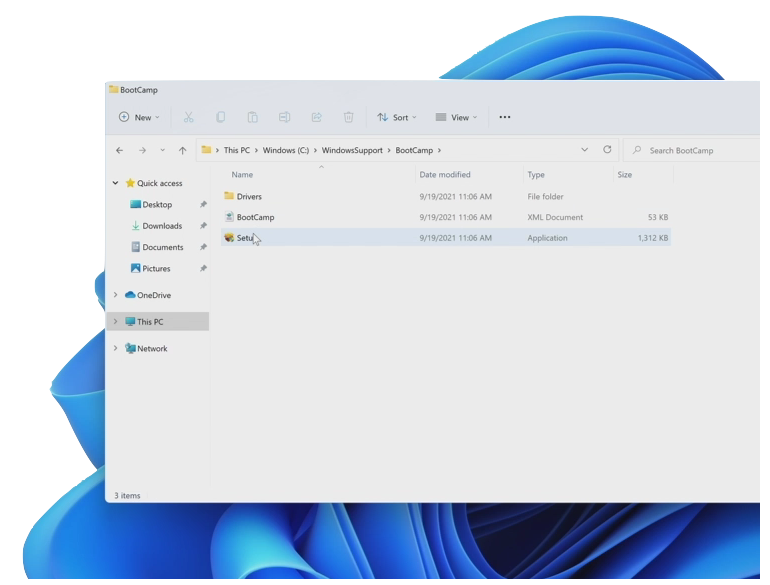This screenshot has height=585, width=770.
Task: Sort by the Name column header
Action: click(242, 174)
